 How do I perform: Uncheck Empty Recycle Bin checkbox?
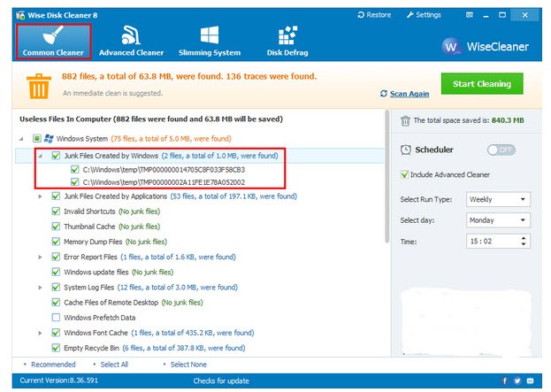(x=56, y=348)
